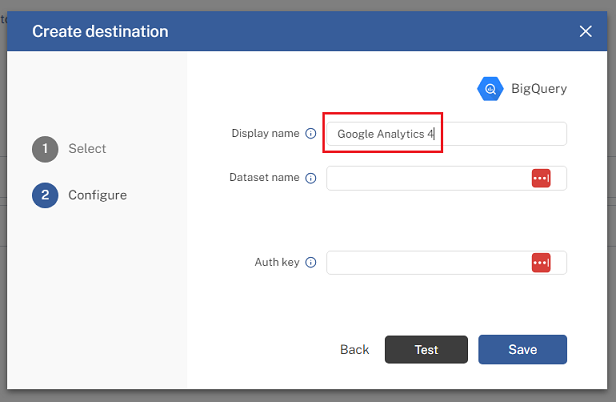Viewport: 616px width, 402px height.
Task: Click the Auth key label
Action: pyautogui.click(x=277, y=262)
